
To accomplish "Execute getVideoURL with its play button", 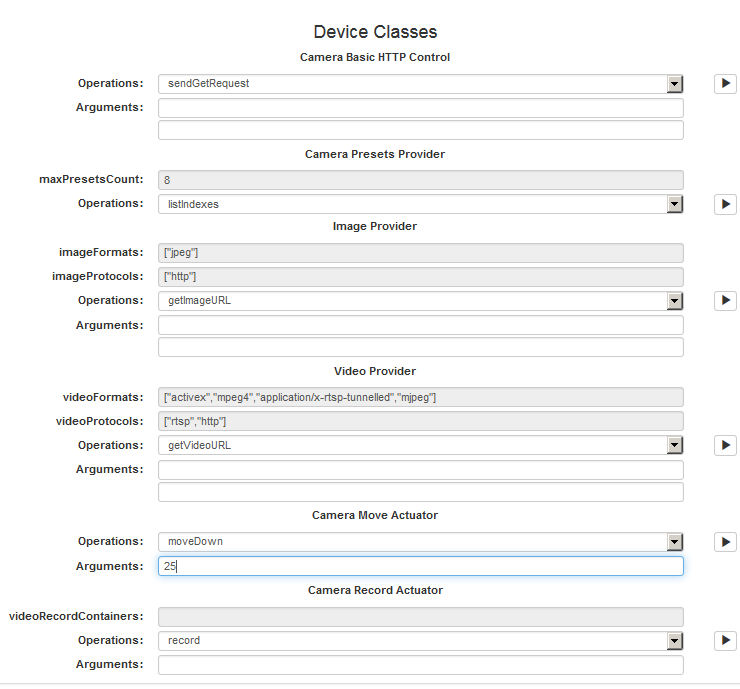I will pos(725,446).
